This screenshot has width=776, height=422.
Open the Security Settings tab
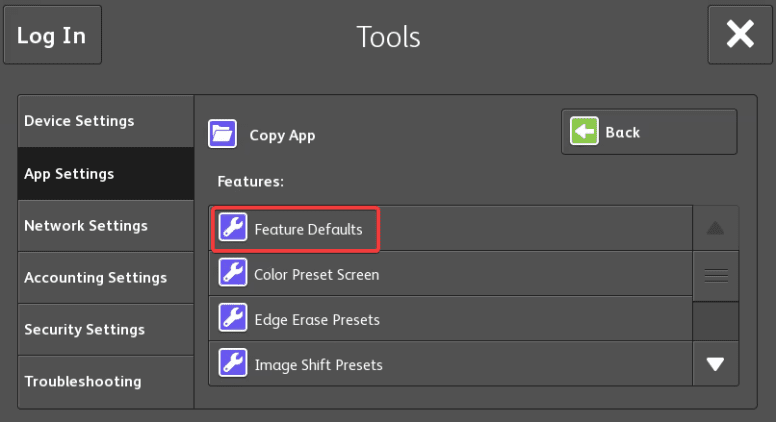(105, 330)
